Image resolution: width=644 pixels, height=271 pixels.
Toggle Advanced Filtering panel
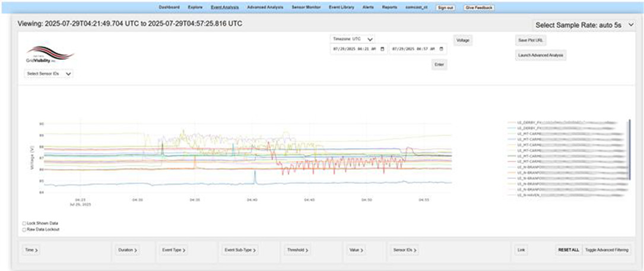tap(606, 250)
